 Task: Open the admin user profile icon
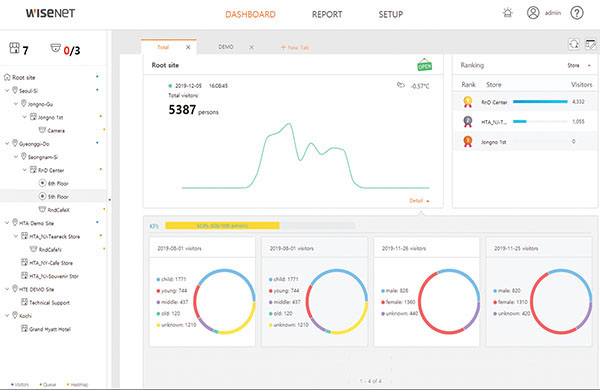click(x=533, y=13)
